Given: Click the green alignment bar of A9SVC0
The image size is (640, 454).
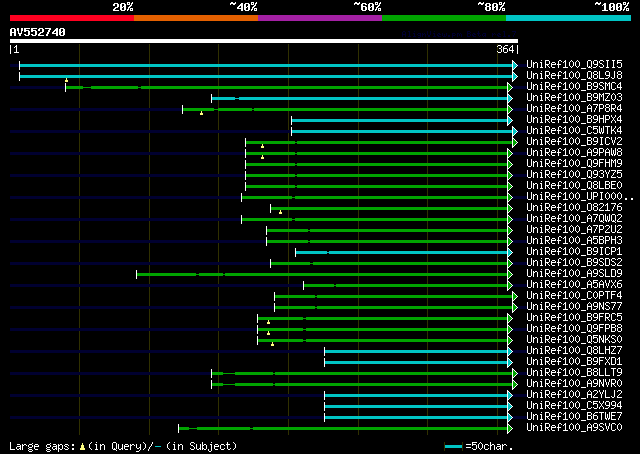Looking at the screenshot, I should pos(343,429).
